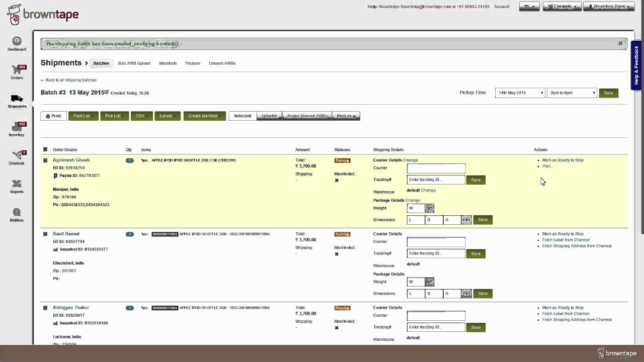
Task: Open the Mark as dropdown for selected orders
Action: click(x=346, y=116)
